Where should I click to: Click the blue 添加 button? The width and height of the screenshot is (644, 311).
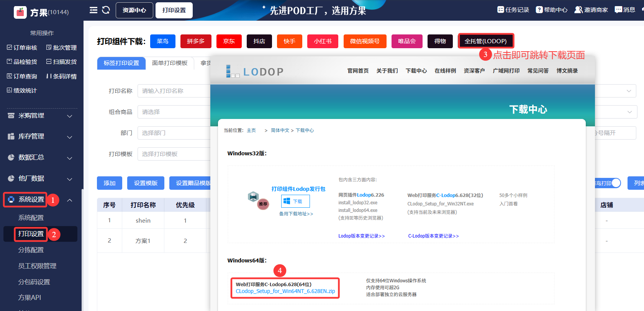pos(110,183)
